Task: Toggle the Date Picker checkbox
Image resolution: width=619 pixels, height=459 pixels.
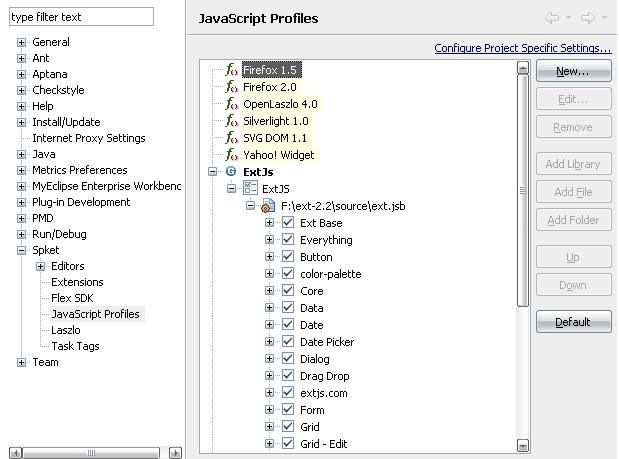Action: (288, 341)
